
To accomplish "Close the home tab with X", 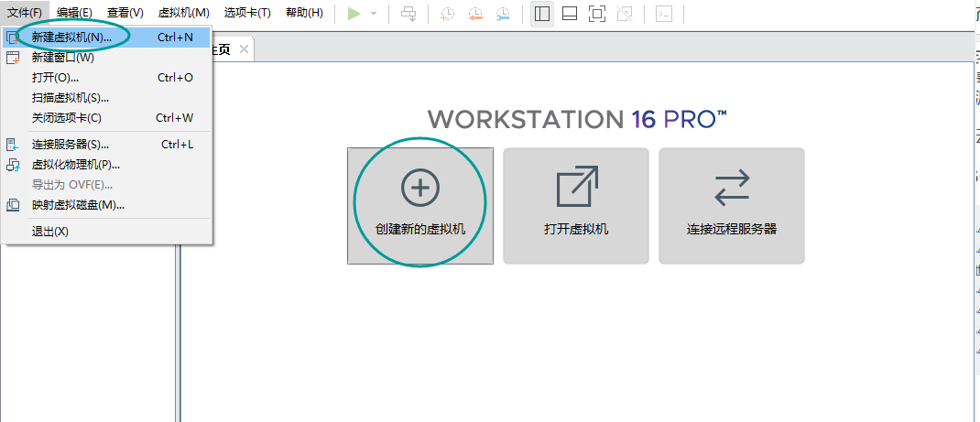I will 245,49.
